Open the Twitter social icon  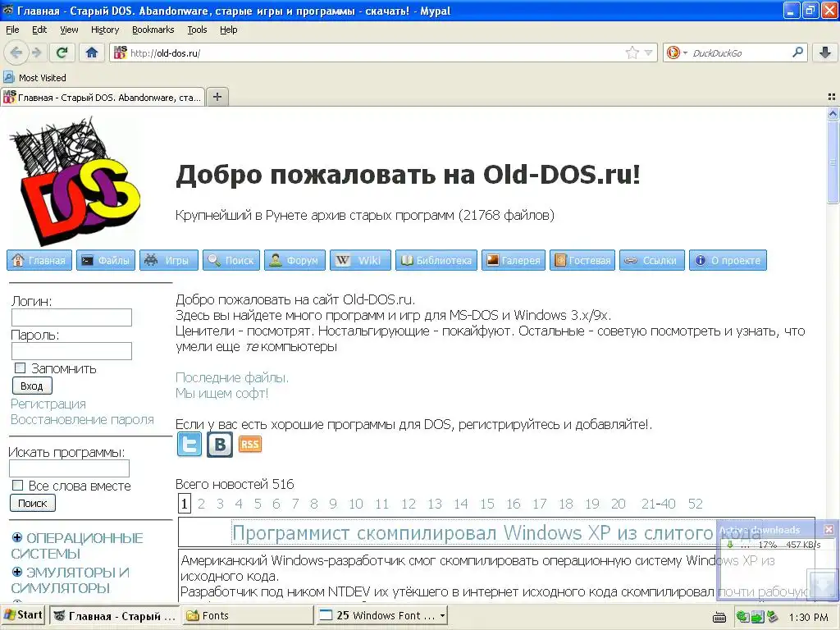(x=189, y=445)
